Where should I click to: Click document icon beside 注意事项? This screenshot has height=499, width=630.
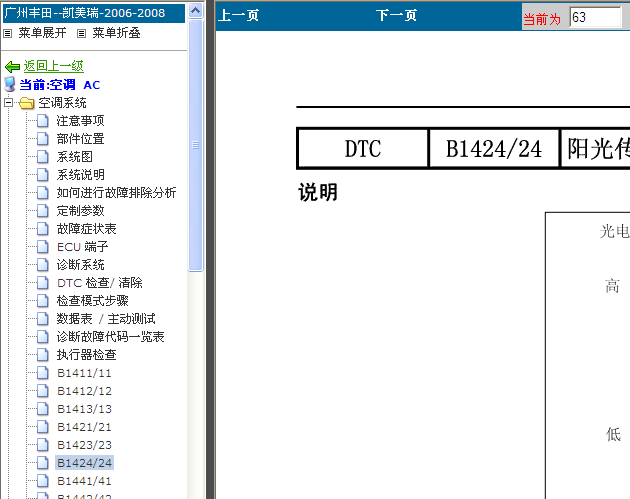click(x=43, y=121)
